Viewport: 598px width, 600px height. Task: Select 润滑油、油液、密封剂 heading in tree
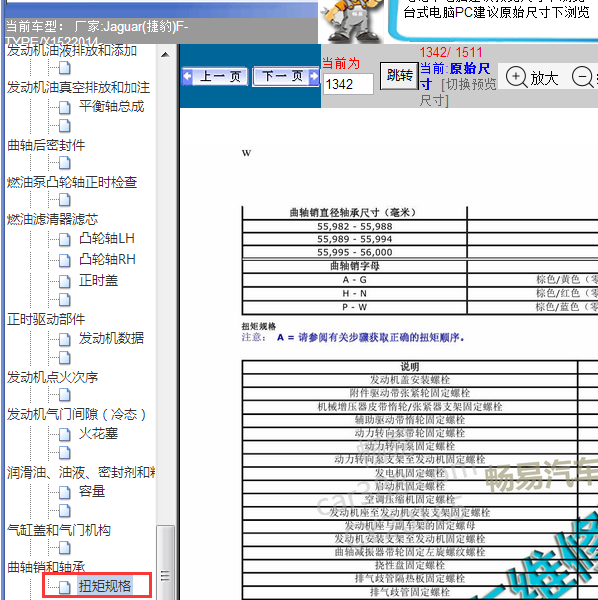[x=81, y=473]
